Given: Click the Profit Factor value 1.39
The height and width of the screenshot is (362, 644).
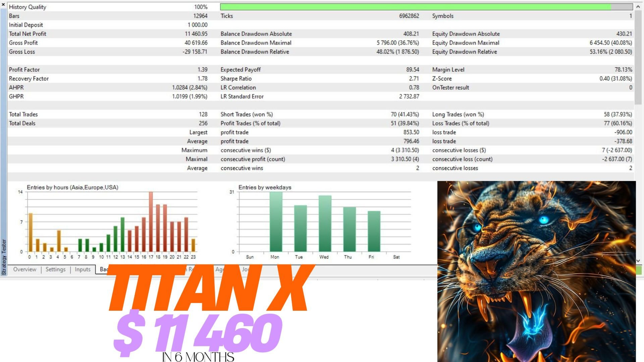Looking at the screenshot, I should point(202,70).
